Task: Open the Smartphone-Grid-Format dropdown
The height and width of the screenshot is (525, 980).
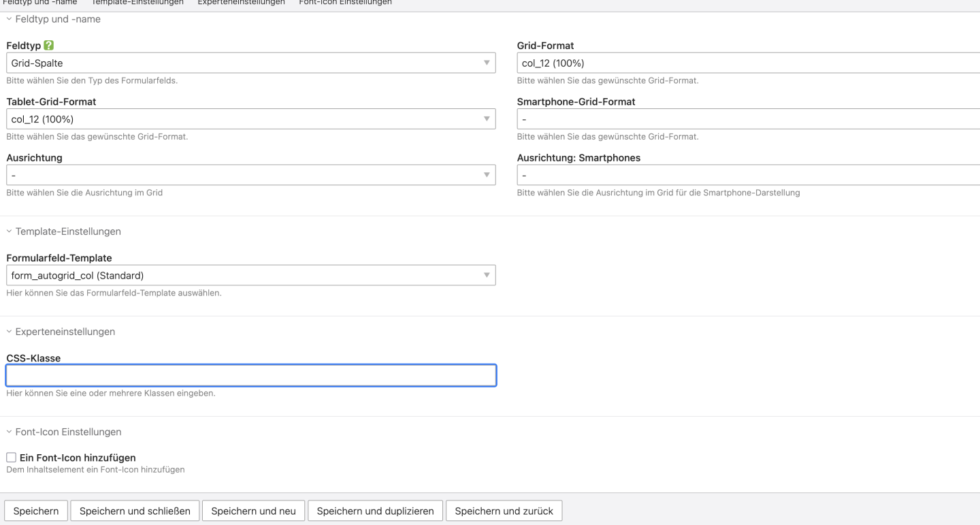Action: 747,119
